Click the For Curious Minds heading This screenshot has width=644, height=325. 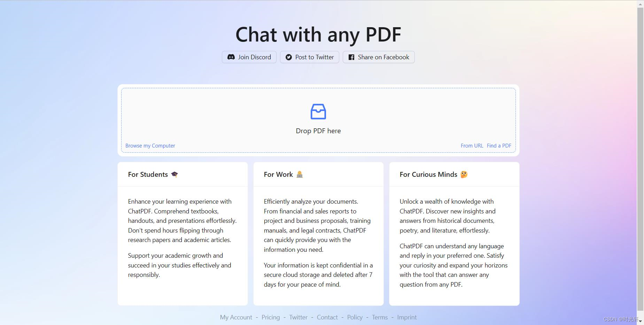pyautogui.click(x=428, y=174)
